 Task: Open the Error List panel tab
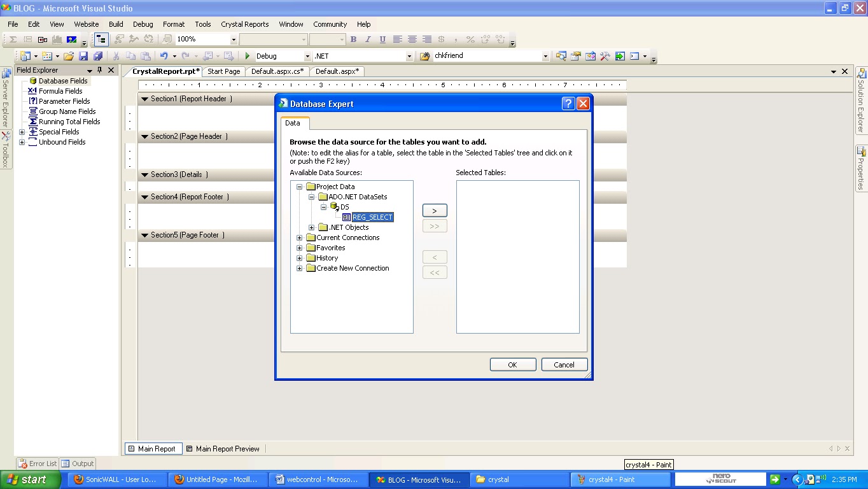[x=38, y=464]
